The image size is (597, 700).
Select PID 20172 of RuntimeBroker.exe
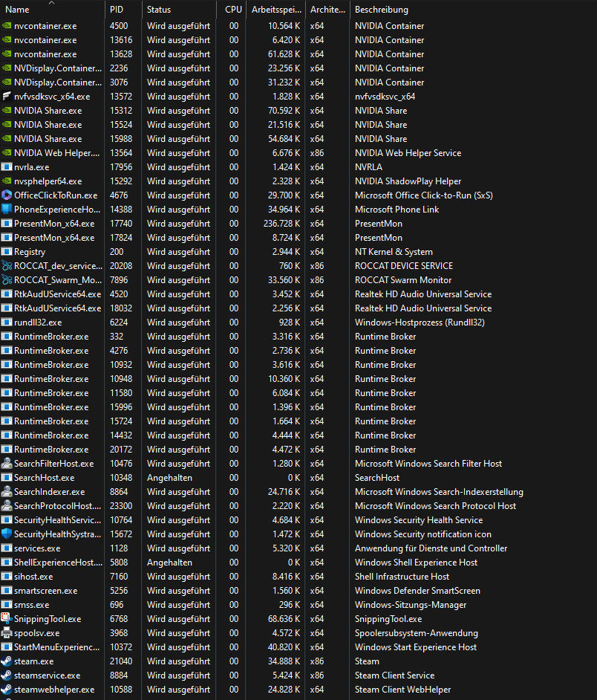click(x=121, y=450)
